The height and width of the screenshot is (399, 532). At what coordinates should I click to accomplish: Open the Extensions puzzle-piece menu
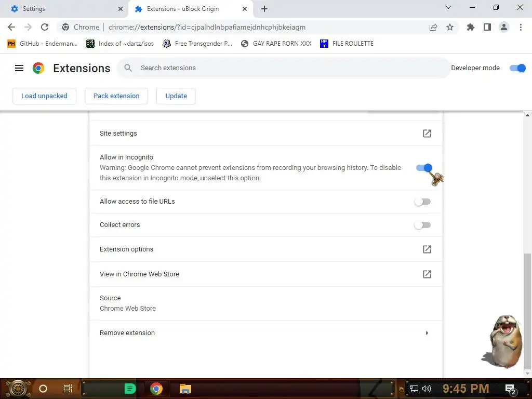point(470,27)
